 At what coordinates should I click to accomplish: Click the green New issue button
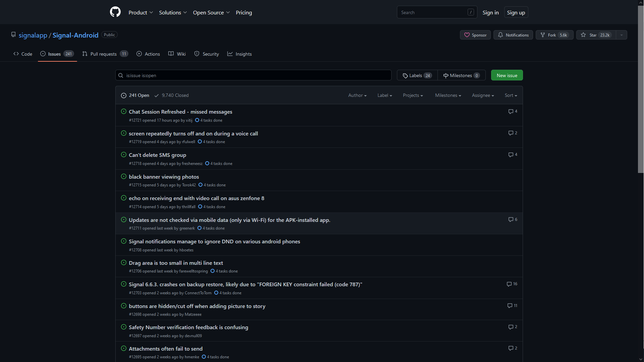pos(507,75)
